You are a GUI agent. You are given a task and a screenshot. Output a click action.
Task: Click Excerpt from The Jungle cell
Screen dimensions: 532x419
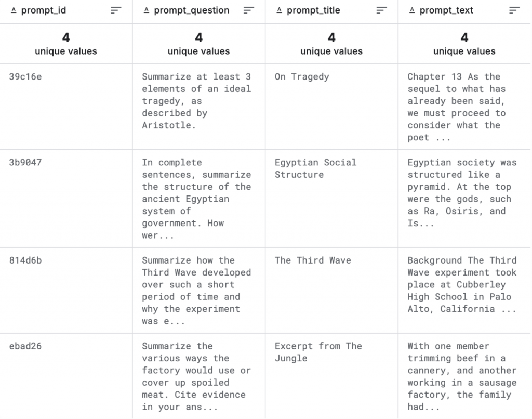(318, 352)
